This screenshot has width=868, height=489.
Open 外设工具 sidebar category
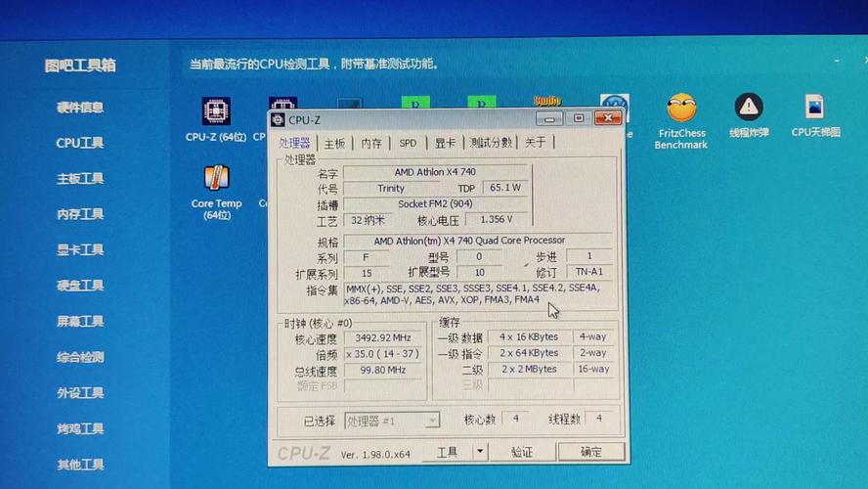tap(80, 393)
